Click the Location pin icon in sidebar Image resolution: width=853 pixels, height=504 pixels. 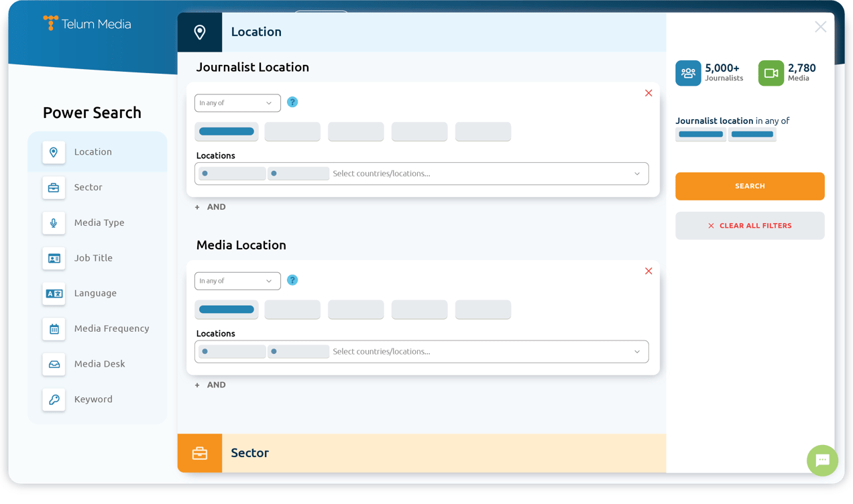(54, 152)
